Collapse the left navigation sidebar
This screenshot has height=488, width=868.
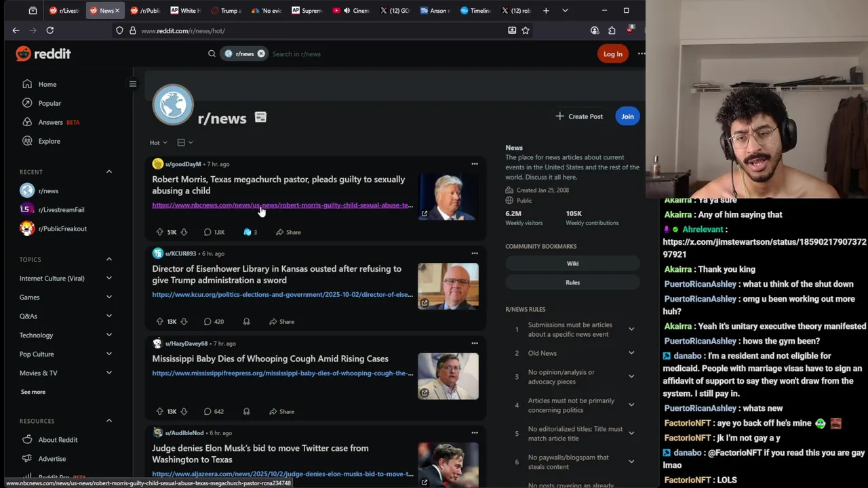pos(133,84)
